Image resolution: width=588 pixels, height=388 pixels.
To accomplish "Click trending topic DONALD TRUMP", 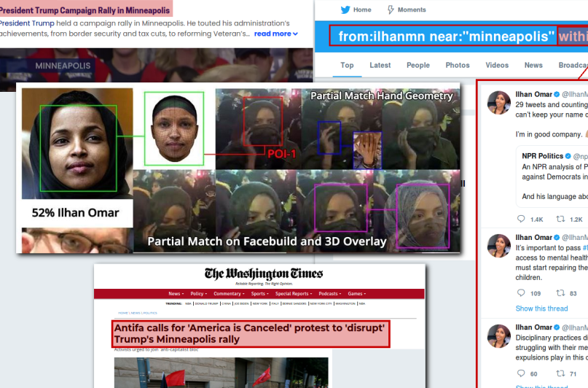I will 206,303.
